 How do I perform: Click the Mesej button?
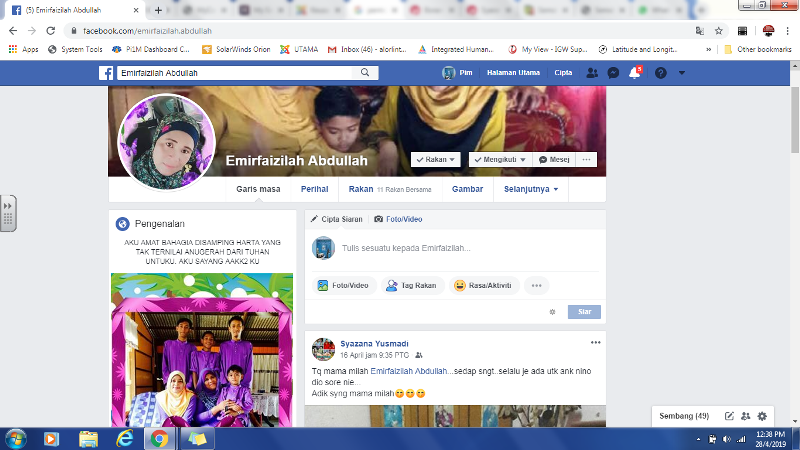(x=555, y=160)
